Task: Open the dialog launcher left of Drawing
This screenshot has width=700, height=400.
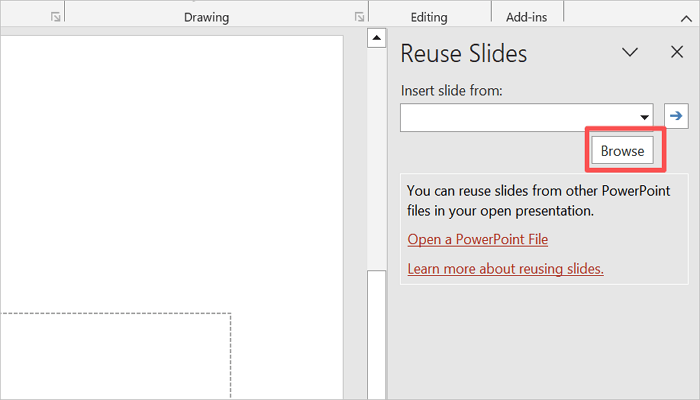Action: pos(55,17)
